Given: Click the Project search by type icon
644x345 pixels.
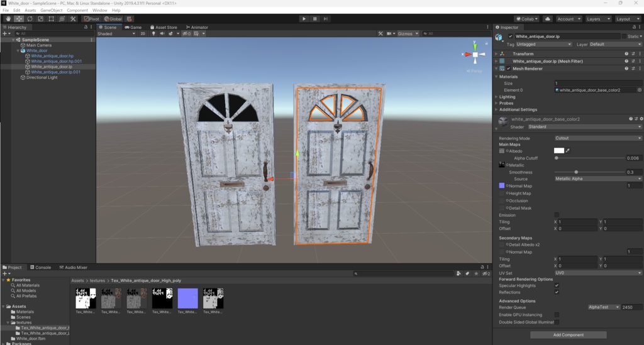Looking at the screenshot, I should click(x=458, y=273).
